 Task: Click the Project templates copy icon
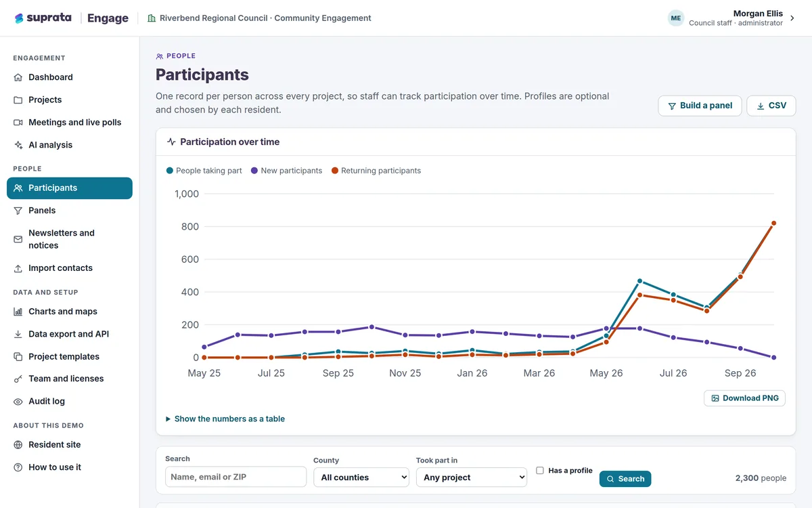18,356
